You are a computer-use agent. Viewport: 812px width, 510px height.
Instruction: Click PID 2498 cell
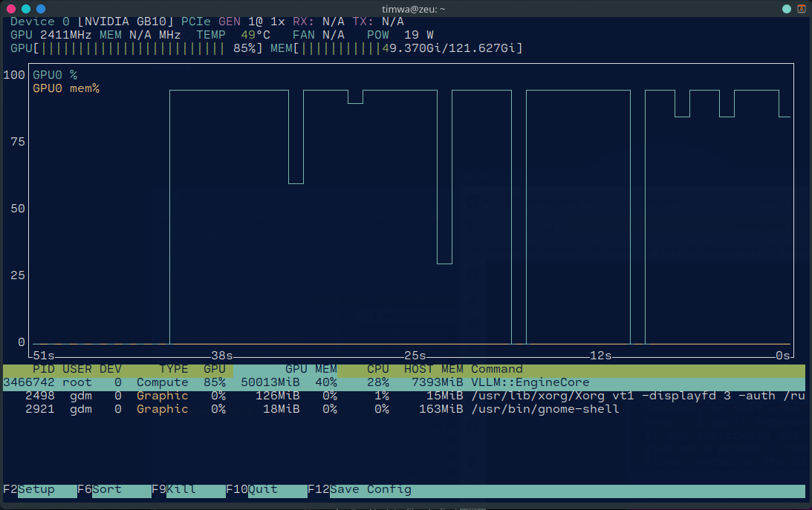[x=40, y=396]
